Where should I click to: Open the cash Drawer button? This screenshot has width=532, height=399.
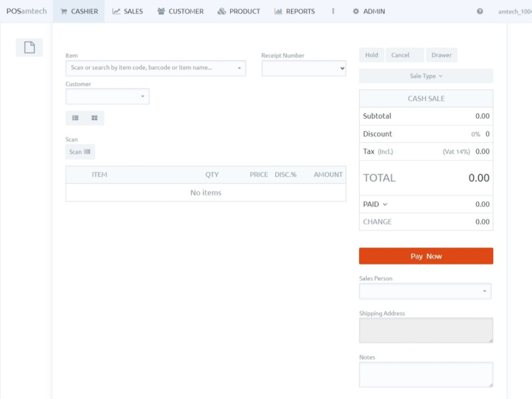(442, 55)
